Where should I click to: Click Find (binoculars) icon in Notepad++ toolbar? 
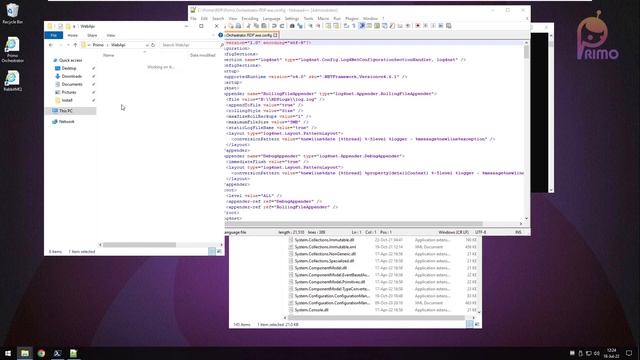[292, 26]
